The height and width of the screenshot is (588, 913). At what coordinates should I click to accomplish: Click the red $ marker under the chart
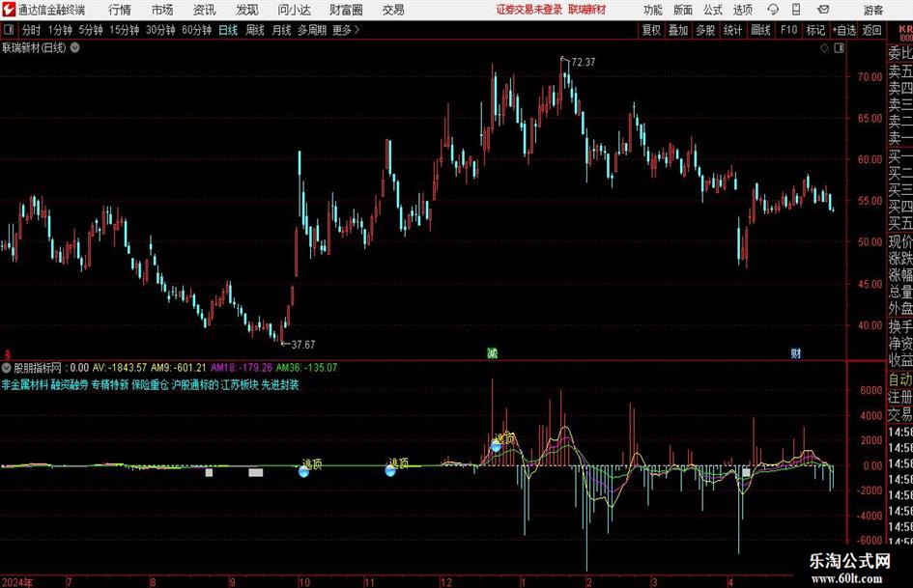pos(8,353)
